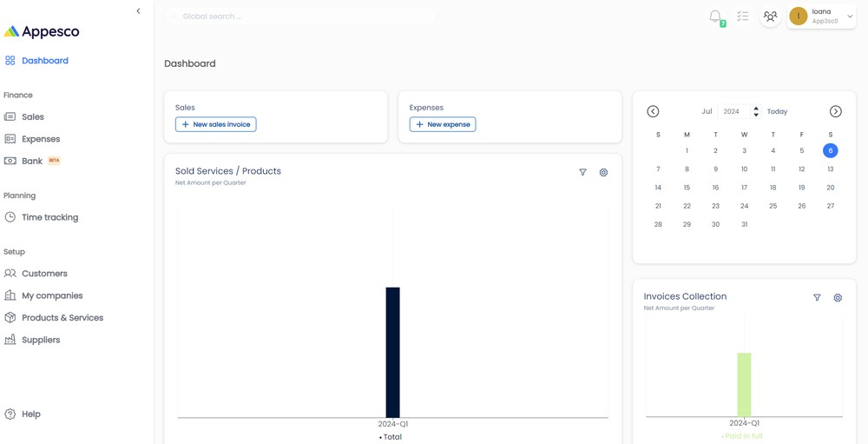
Task: Select July 10 in calendar
Action: (745, 169)
